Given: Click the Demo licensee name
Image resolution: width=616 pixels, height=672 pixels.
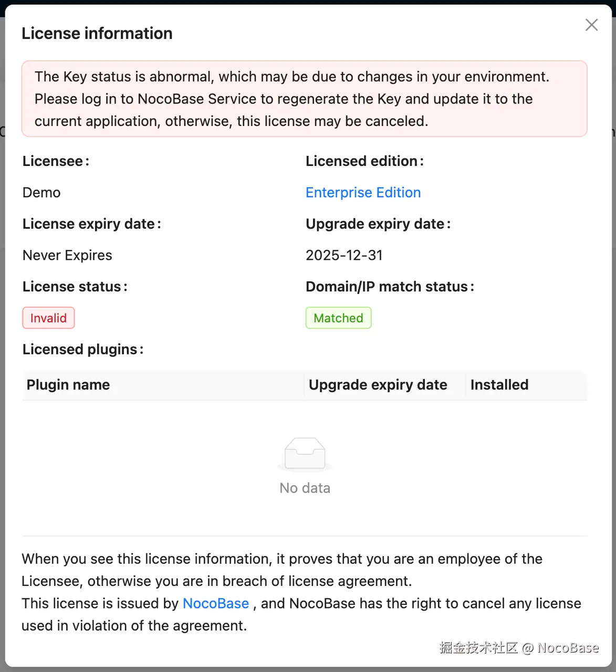Looking at the screenshot, I should [41, 192].
